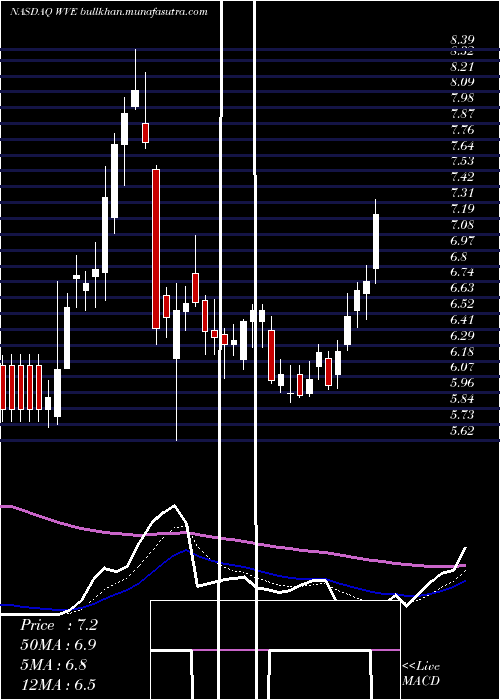
Task: Click the 7.76 price axis label
Action: pyautogui.click(x=462, y=130)
